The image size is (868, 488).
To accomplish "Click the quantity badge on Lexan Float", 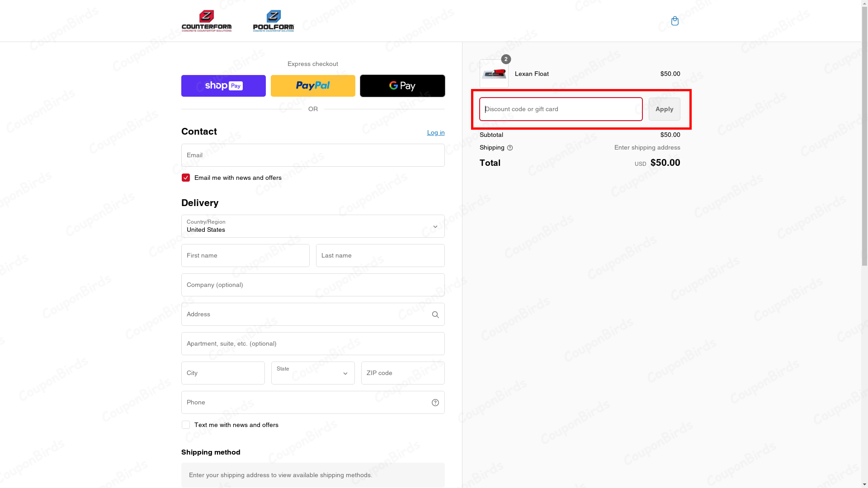I will [506, 59].
